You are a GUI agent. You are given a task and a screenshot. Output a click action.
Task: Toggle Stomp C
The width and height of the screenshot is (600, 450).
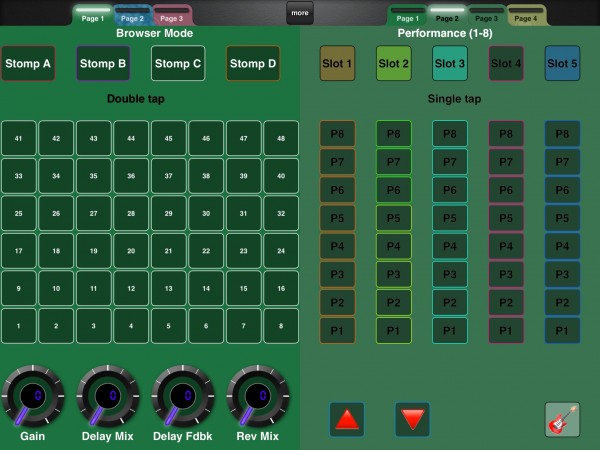178,64
